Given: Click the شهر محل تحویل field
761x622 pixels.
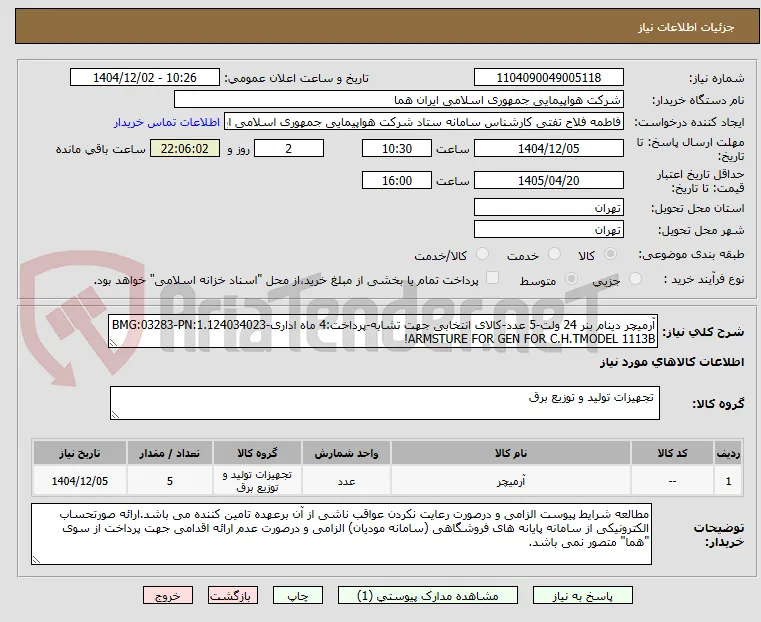Looking at the screenshot, I should [x=548, y=229].
